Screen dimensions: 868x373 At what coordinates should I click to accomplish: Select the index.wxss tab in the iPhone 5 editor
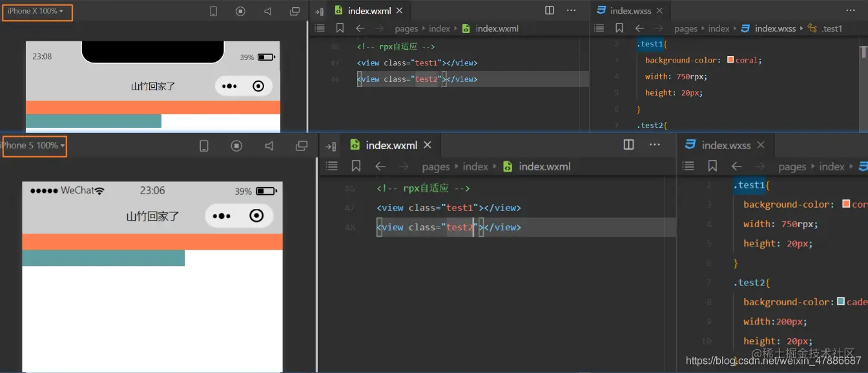click(727, 145)
